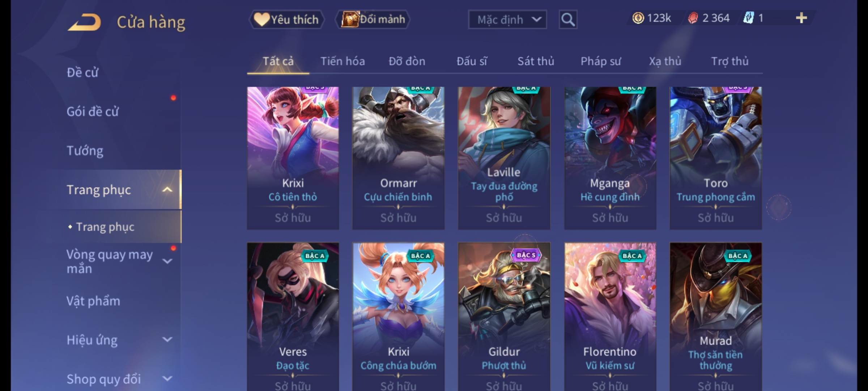Tap the plus icon to add currency

coord(801,18)
